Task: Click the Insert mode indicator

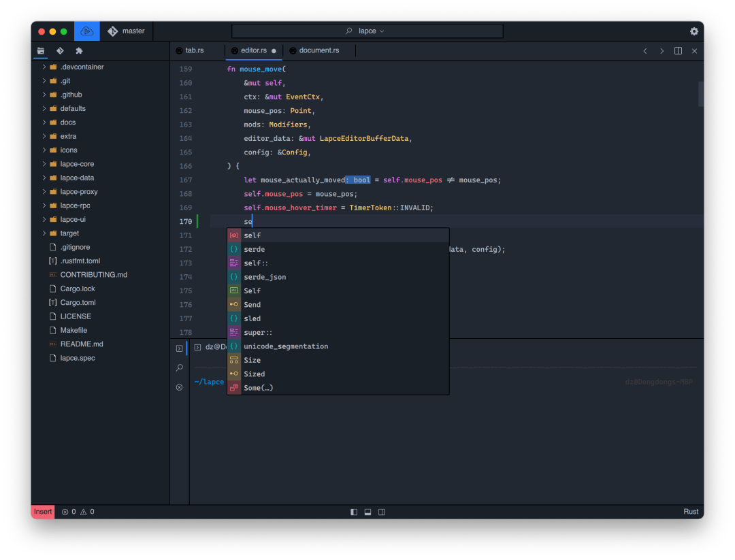Action: click(x=43, y=512)
